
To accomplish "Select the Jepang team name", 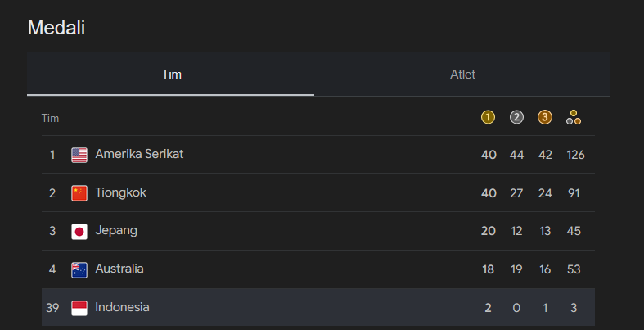I will pos(116,230).
